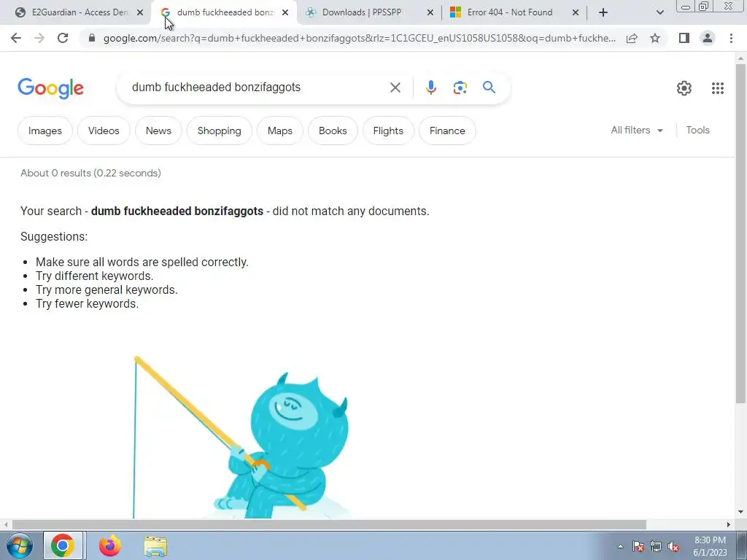Filter results by Maps
Image resolution: width=747 pixels, height=560 pixels.
(280, 131)
